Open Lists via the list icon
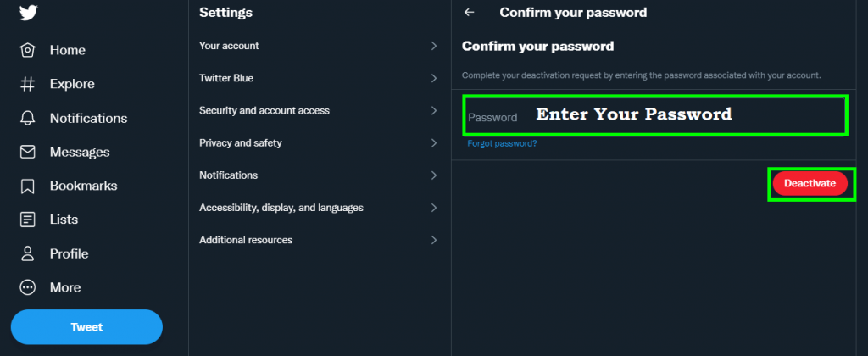This screenshot has height=356, width=868. (28, 220)
